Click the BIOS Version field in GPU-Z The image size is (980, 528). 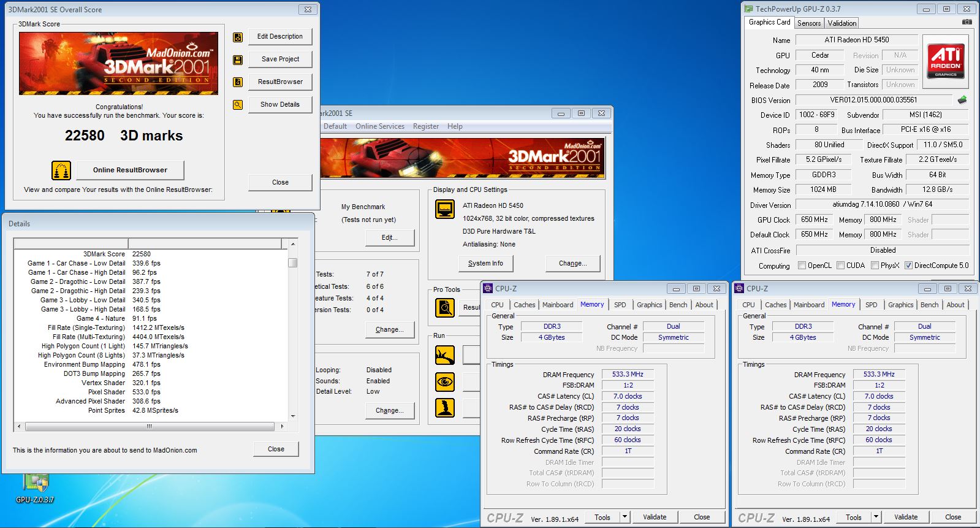(874, 100)
